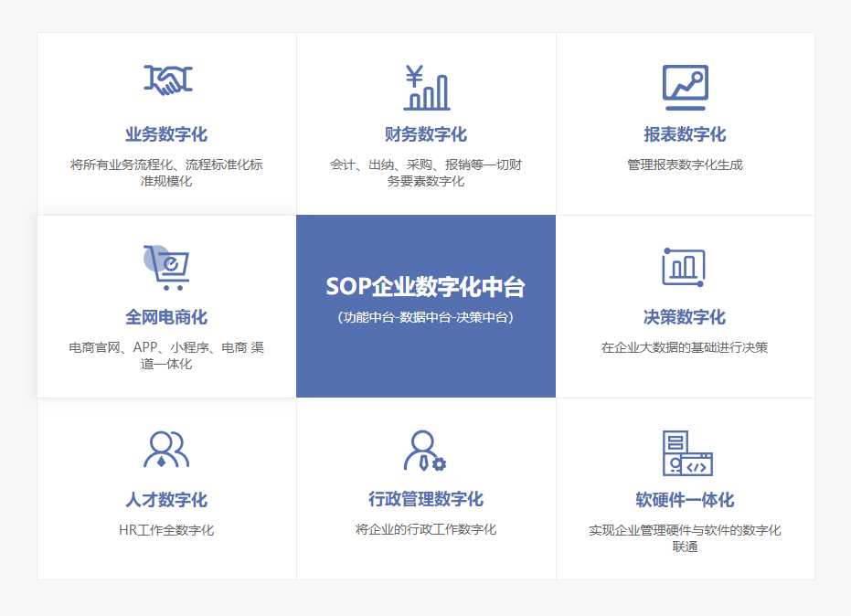Click the subtitle 功能中台-数据中台-决策中台
851x616 pixels.
pos(426,317)
